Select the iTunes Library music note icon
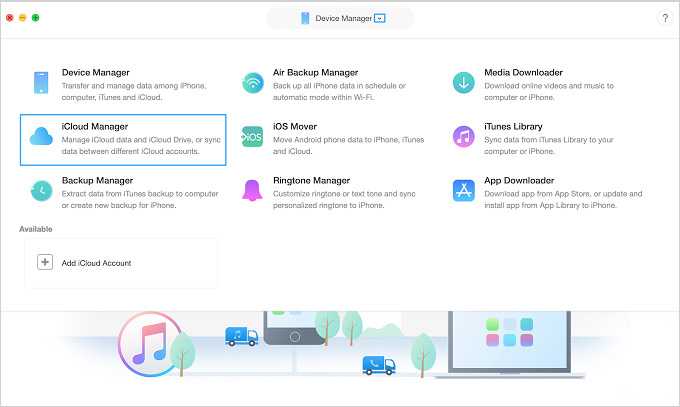The height and width of the screenshot is (407, 680). pyautogui.click(x=463, y=137)
